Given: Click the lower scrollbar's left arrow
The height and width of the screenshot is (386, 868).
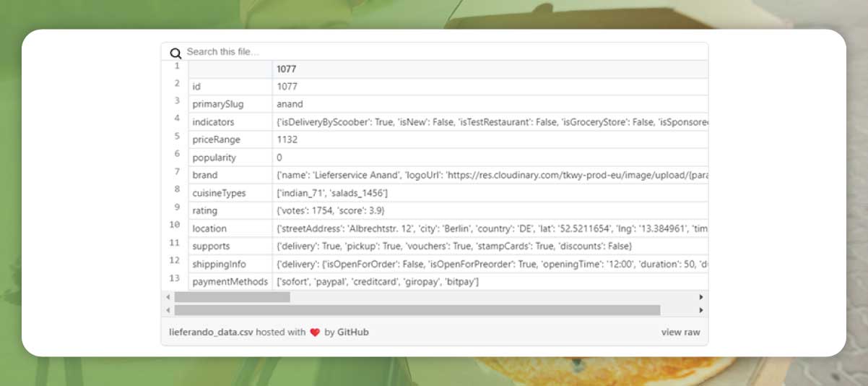Looking at the screenshot, I should (169, 310).
